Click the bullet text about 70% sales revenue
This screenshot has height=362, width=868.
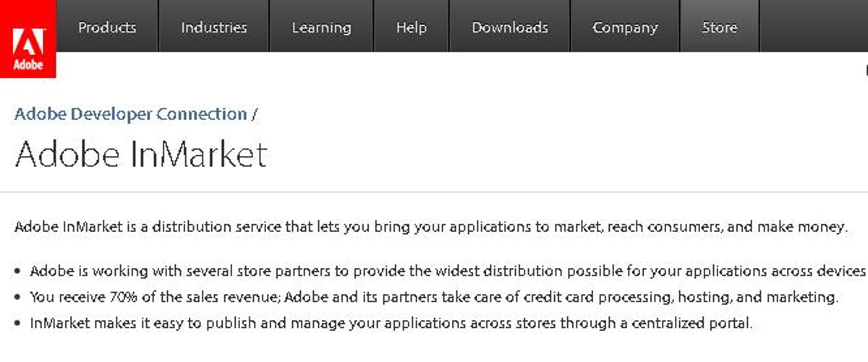click(x=434, y=297)
